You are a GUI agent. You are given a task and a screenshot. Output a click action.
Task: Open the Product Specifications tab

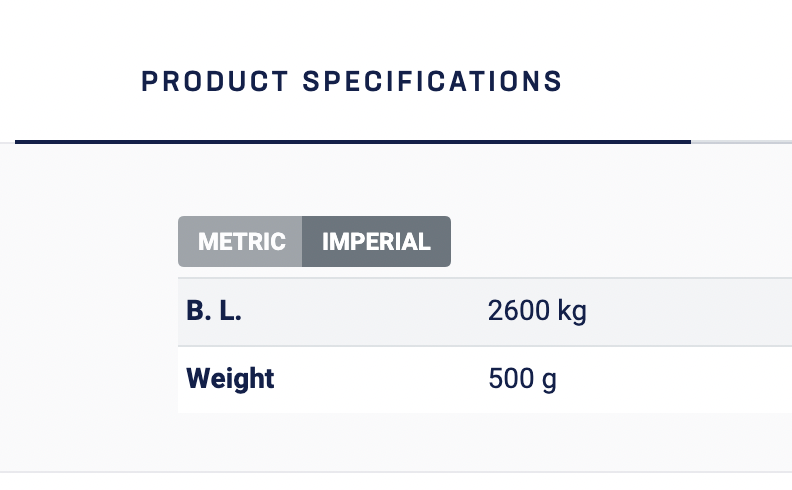pos(352,81)
